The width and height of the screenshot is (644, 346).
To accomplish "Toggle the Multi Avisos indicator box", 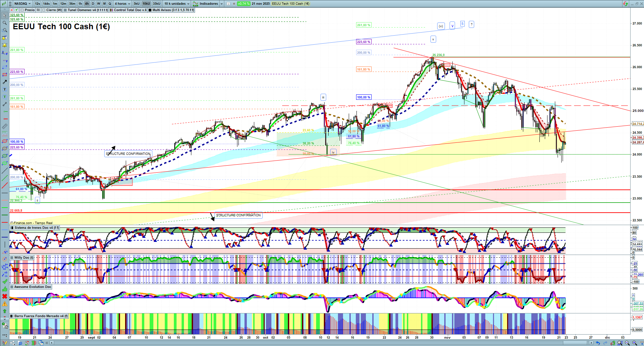I will tap(150, 10).
